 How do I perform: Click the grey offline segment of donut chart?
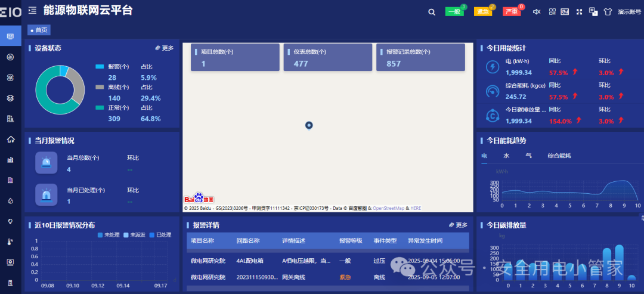(79, 84)
